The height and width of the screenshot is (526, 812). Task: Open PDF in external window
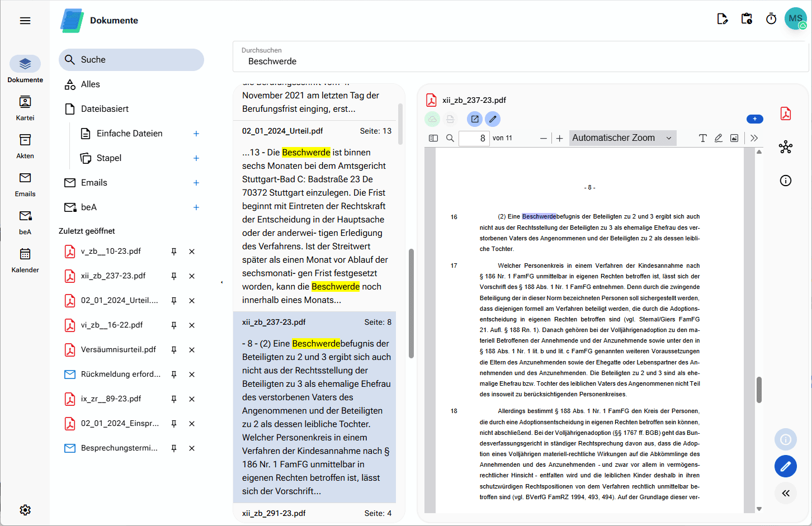(475, 119)
